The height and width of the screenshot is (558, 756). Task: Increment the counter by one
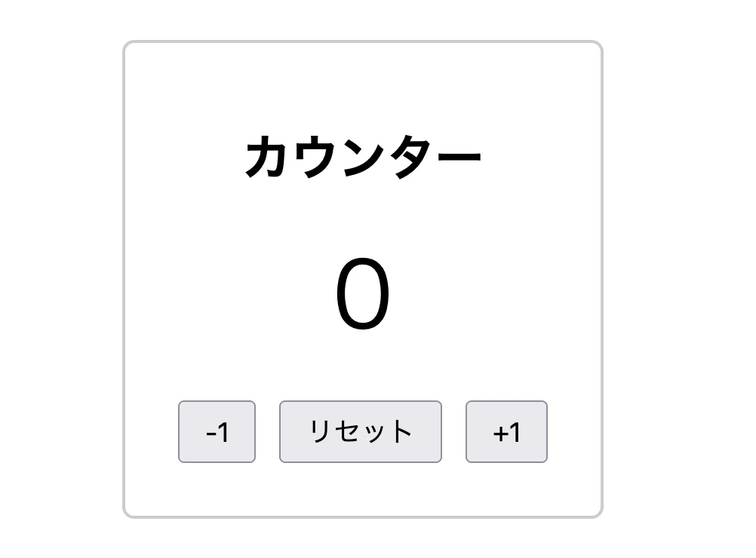coord(506,432)
